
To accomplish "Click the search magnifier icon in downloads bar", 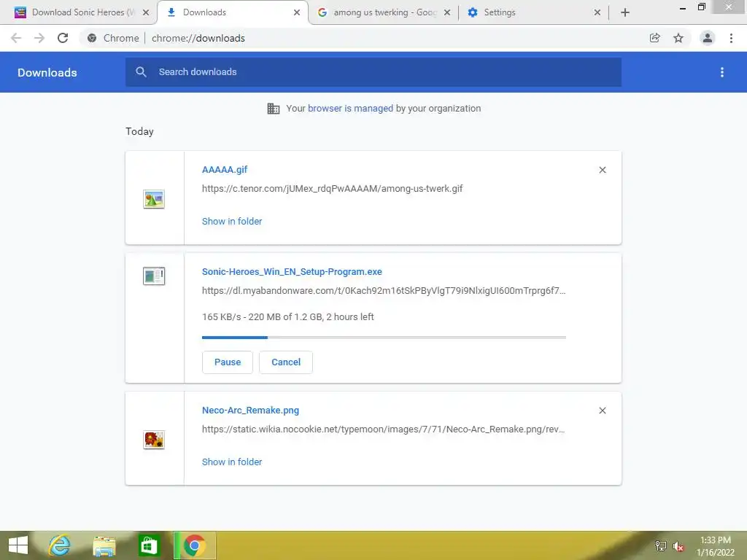I will [141, 72].
